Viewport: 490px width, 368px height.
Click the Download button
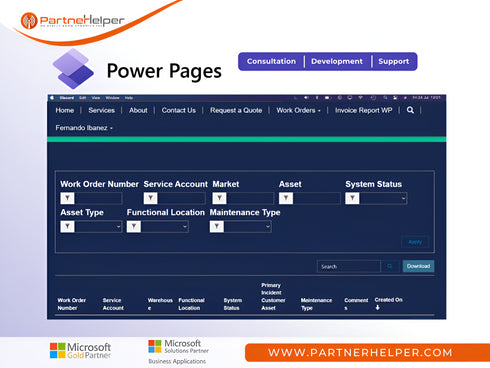[x=418, y=266]
